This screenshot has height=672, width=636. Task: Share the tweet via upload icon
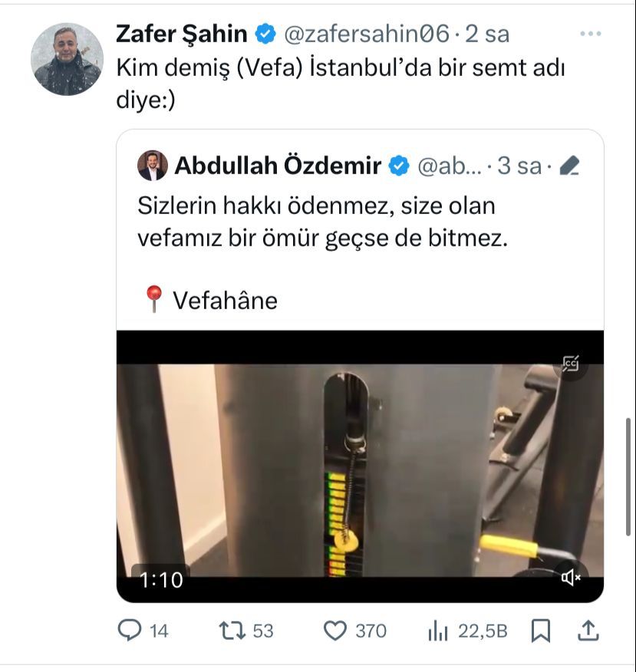pos(588,631)
